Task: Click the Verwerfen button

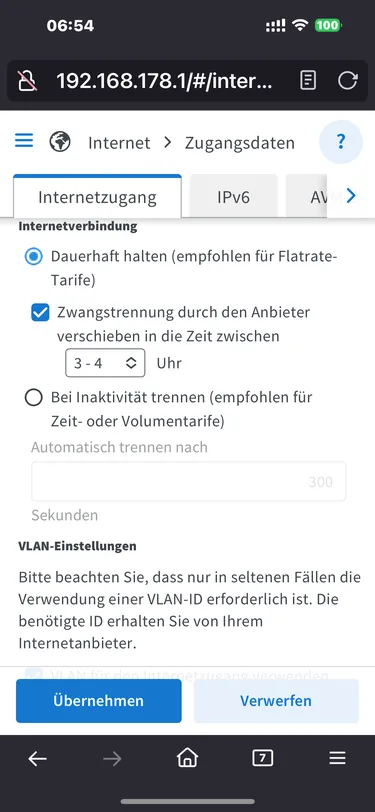Action: pyautogui.click(x=276, y=701)
